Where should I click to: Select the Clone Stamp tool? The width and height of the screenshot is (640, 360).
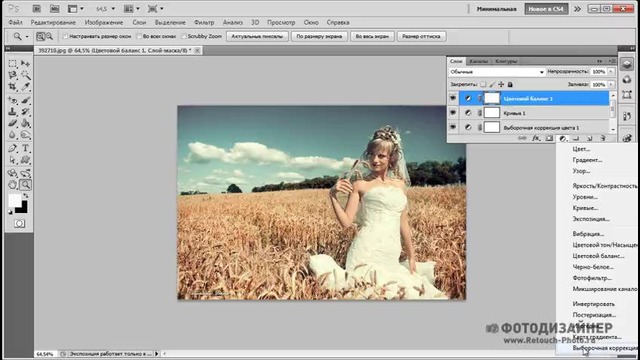click(x=13, y=111)
